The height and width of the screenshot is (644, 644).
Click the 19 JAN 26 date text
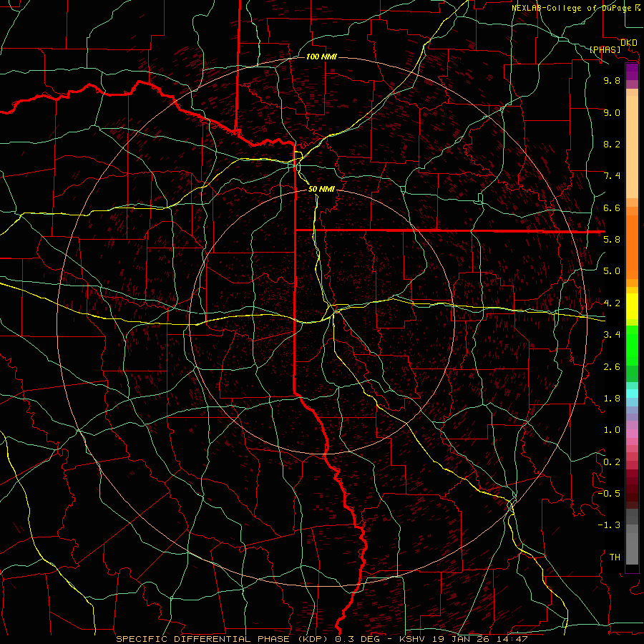click(x=462, y=639)
